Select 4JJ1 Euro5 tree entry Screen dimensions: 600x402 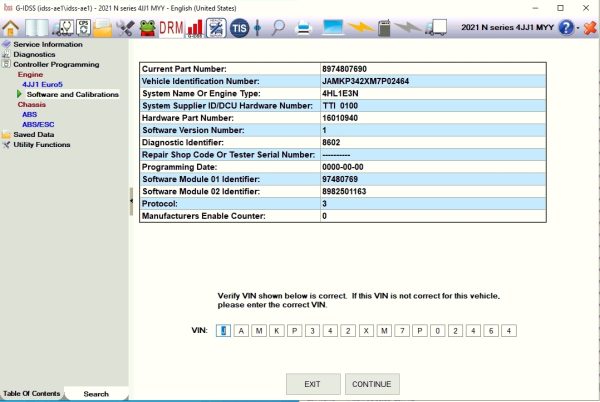click(42, 84)
